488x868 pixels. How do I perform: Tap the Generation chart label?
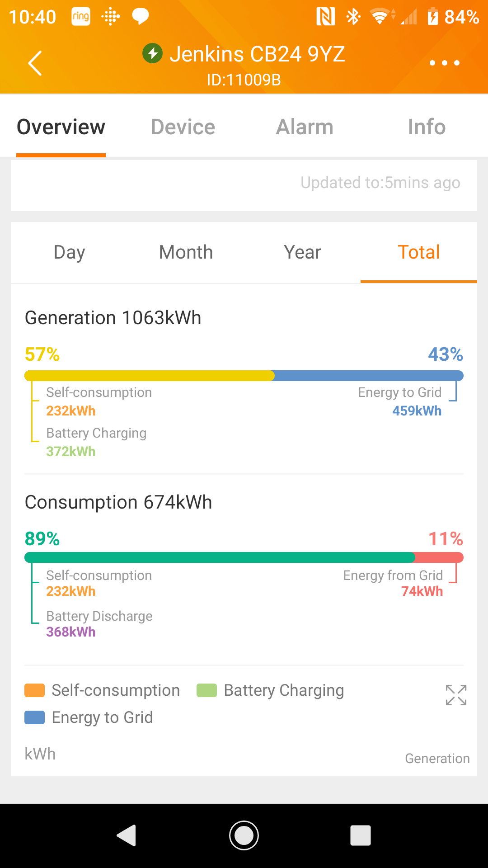[x=437, y=759]
